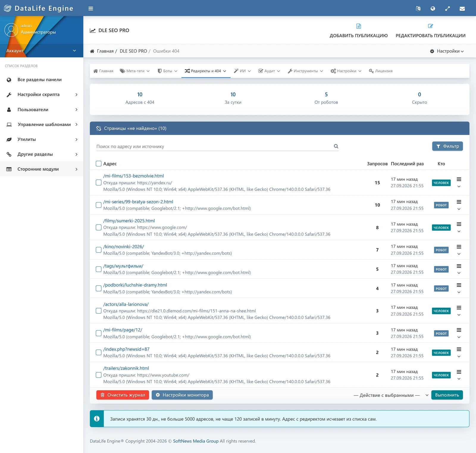Open row menu for /mi-films/153-bezmolvie.html
This screenshot has height=453, width=476.
pos(459,183)
